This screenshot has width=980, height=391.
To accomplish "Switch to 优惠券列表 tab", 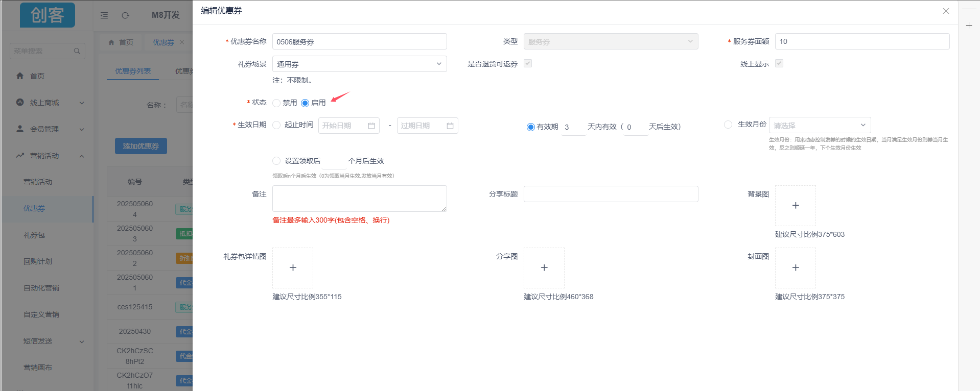I will (x=133, y=71).
